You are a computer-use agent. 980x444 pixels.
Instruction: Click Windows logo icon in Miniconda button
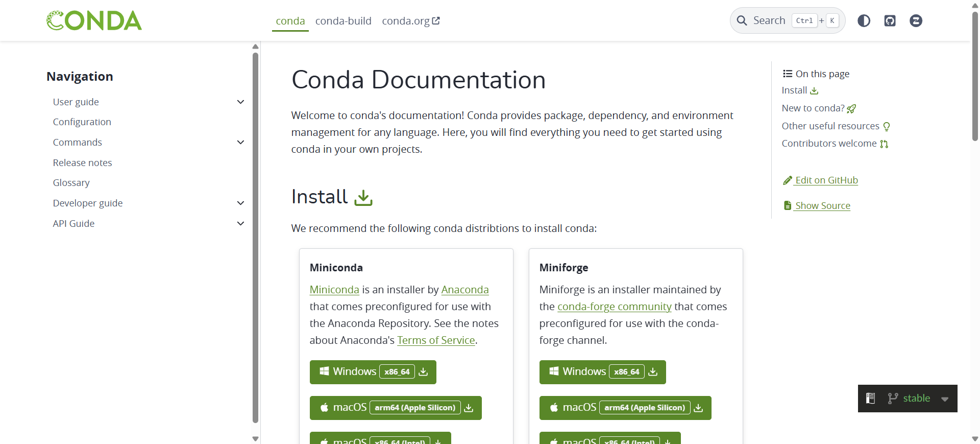324,371
